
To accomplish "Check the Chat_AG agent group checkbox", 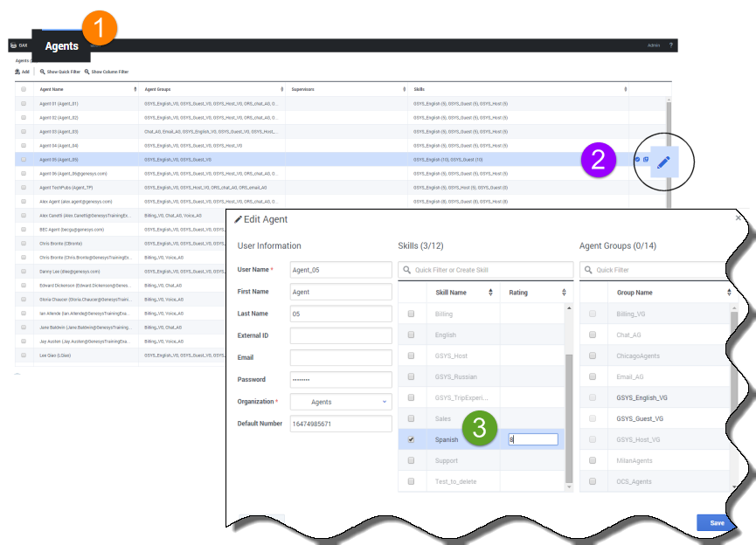I will [593, 335].
